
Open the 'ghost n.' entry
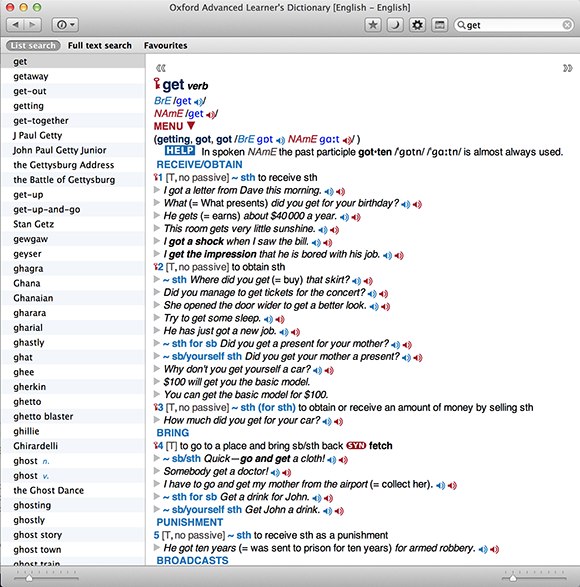pos(73,461)
